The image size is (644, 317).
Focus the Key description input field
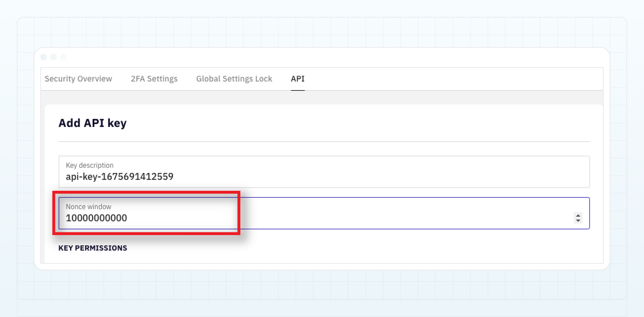click(x=324, y=172)
